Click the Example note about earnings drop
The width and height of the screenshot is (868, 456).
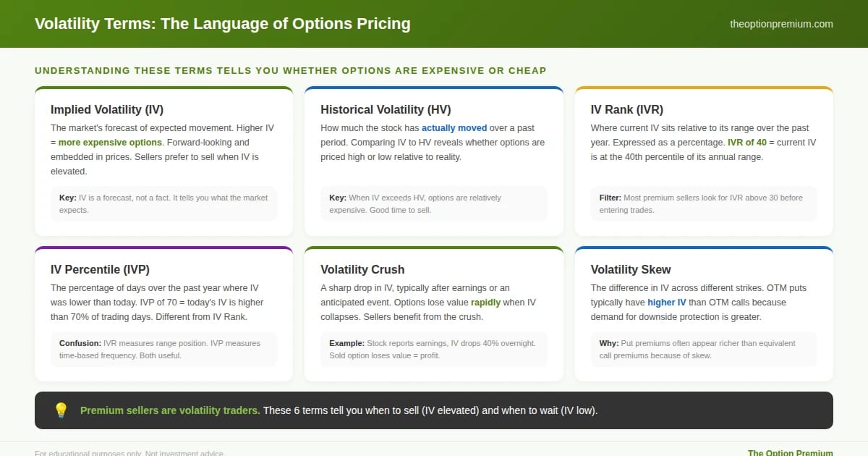433,349
